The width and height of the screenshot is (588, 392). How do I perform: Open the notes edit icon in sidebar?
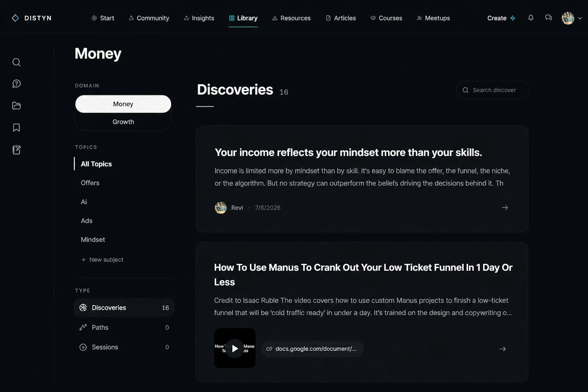[x=17, y=150]
